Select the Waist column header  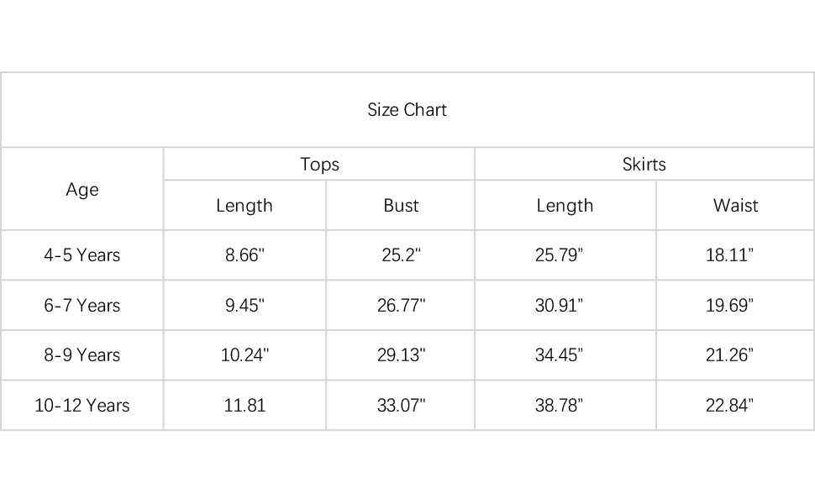tap(735, 206)
